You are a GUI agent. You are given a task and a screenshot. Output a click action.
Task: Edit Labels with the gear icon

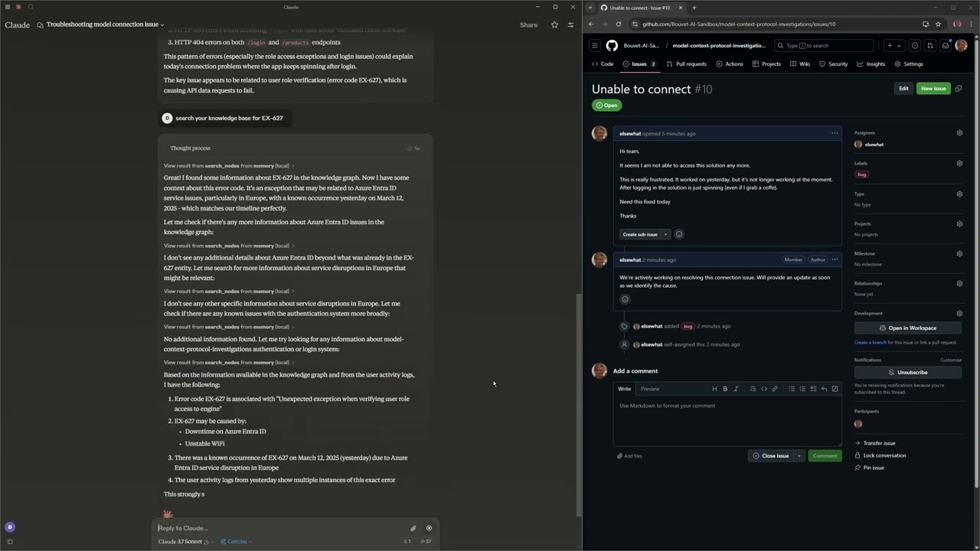[959, 163]
